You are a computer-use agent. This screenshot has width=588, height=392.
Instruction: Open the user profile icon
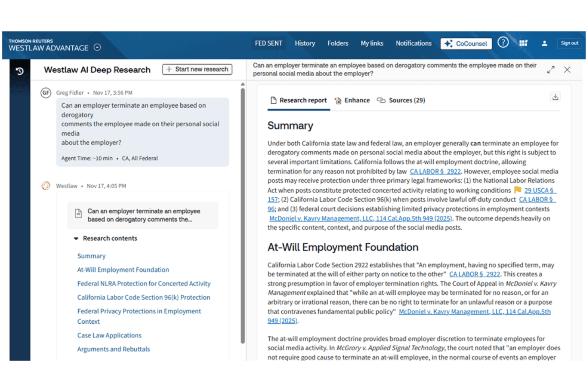click(x=544, y=43)
